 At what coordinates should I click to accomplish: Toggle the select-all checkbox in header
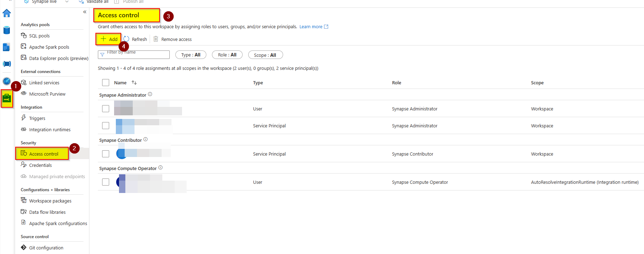(106, 83)
